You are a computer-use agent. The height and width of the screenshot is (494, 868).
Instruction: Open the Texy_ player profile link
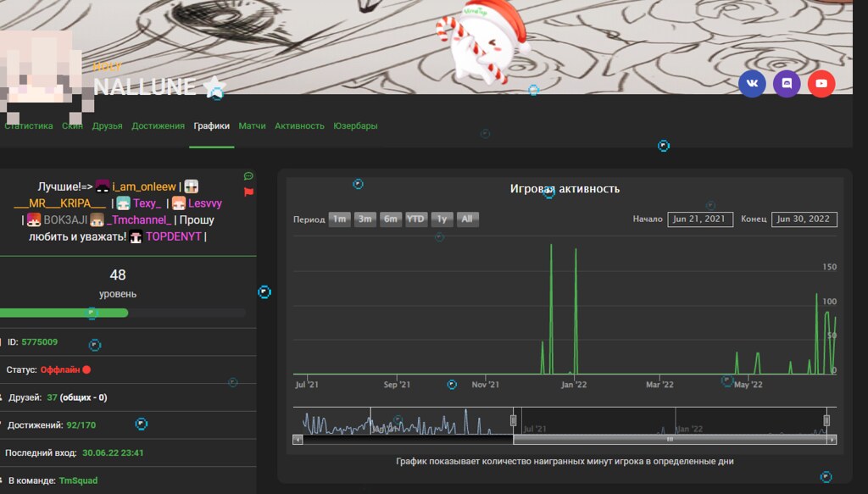coord(147,203)
